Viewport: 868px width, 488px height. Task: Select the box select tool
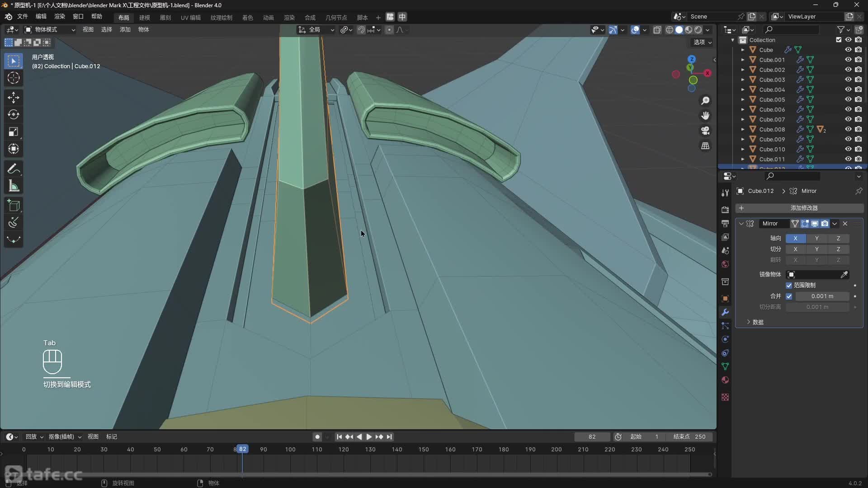[x=14, y=61]
